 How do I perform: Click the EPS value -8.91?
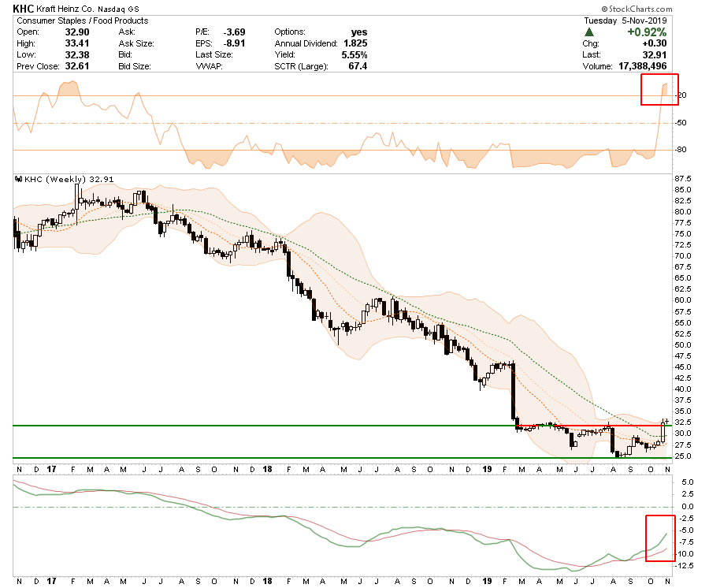coord(234,43)
